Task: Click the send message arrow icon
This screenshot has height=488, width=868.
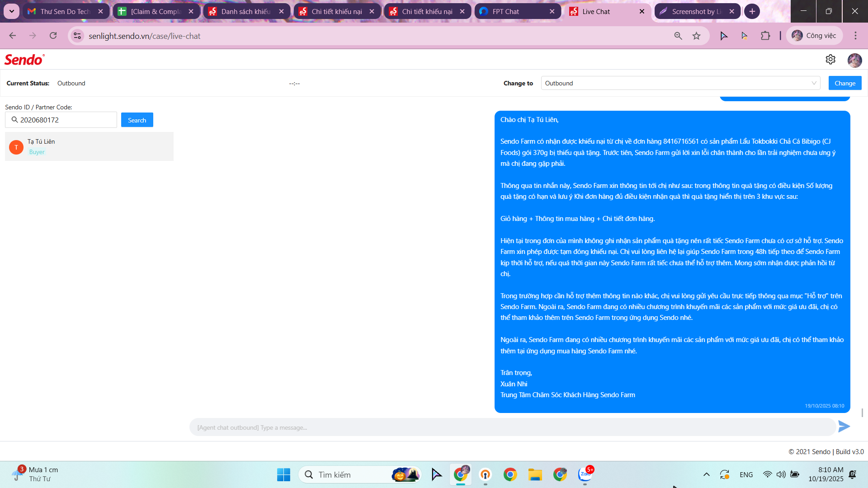Action: [844, 427]
